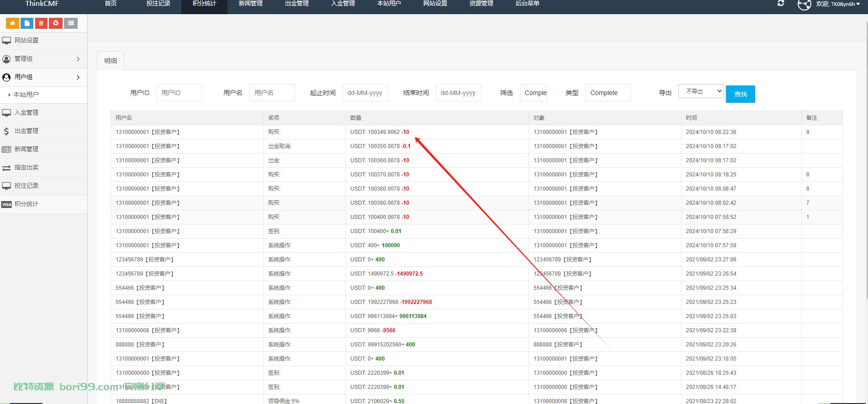Click the person icon beside 管理组
The width and height of the screenshot is (868, 404).
tap(6, 59)
